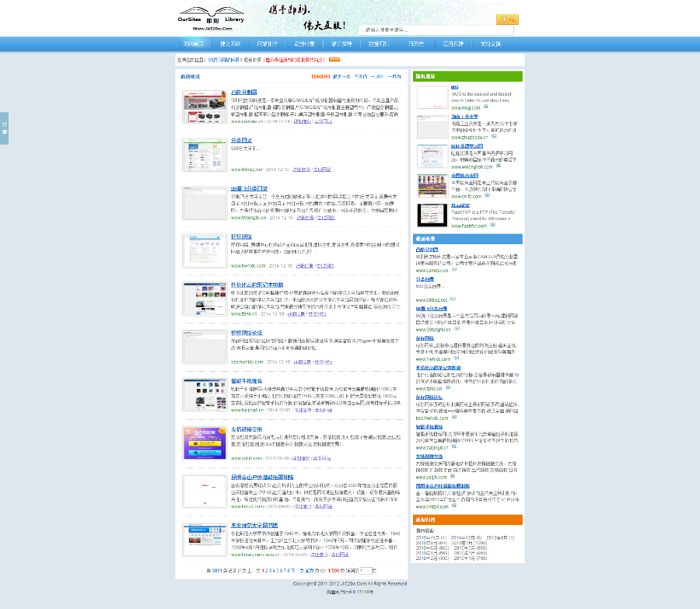Open thumbnail of www.fzmo.cn entry
The width and height of the screenshot is (700, 609).
[205, 299]
